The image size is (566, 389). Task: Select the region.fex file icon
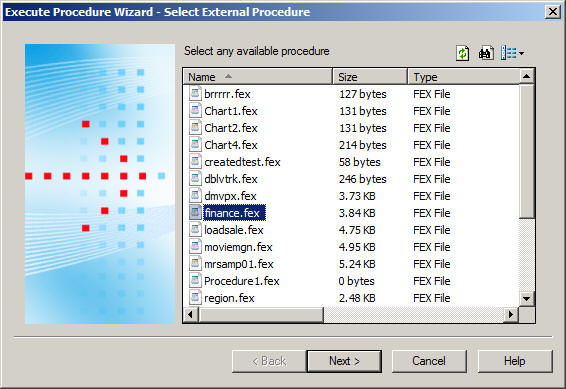point(195,298)
